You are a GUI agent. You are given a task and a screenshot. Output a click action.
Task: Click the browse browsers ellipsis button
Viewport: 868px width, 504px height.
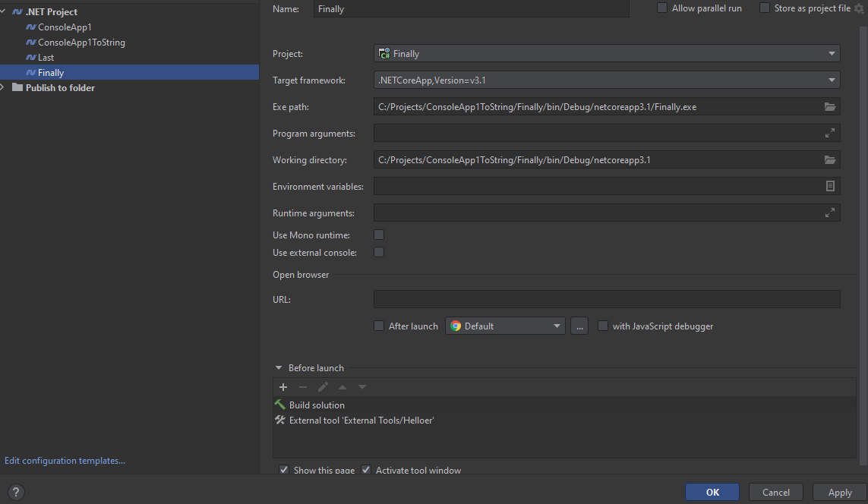point(579,326)
